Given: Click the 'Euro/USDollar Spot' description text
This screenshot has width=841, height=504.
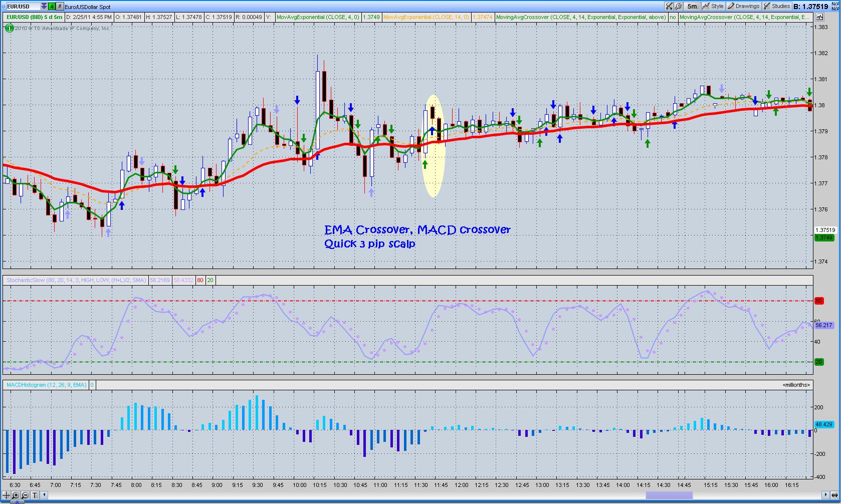Looking at the screenshot, I should tap(88, 7).
